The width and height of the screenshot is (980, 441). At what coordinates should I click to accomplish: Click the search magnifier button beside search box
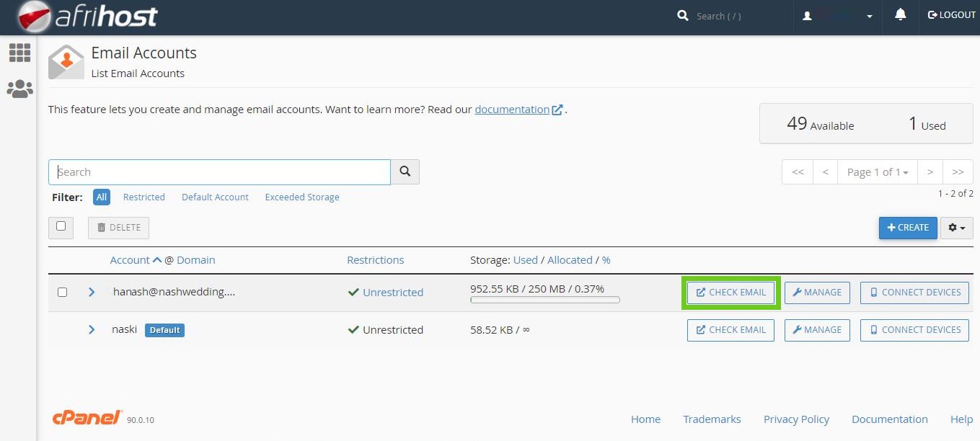point(405,172)
